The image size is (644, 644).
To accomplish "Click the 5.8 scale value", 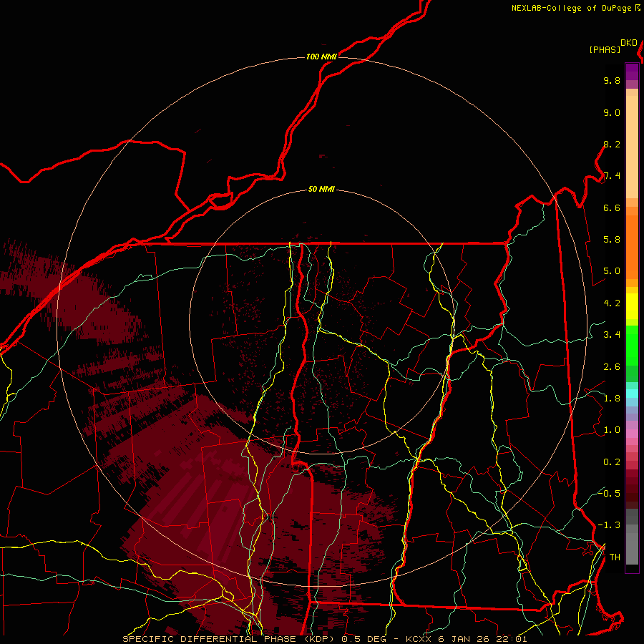I will [x=612, y=240].
